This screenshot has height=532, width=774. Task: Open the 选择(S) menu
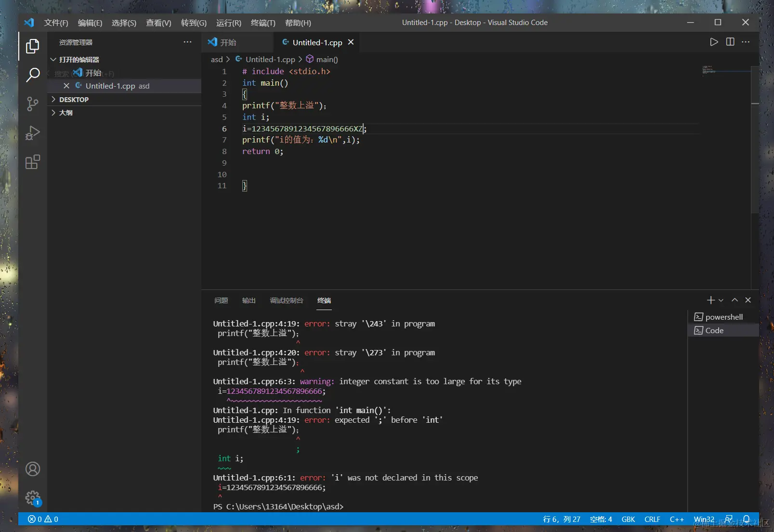[x=124, y=23]
